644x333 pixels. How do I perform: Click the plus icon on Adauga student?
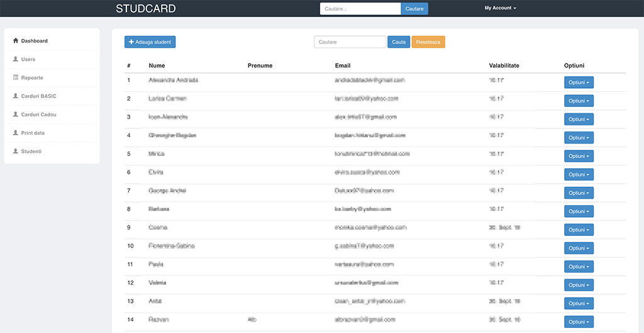[131, 42]
